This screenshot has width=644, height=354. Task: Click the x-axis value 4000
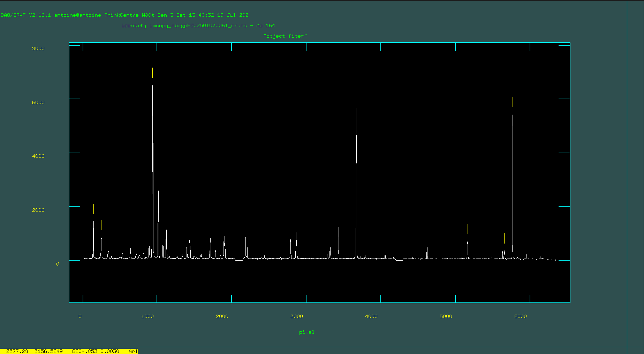tap(371, 316)
